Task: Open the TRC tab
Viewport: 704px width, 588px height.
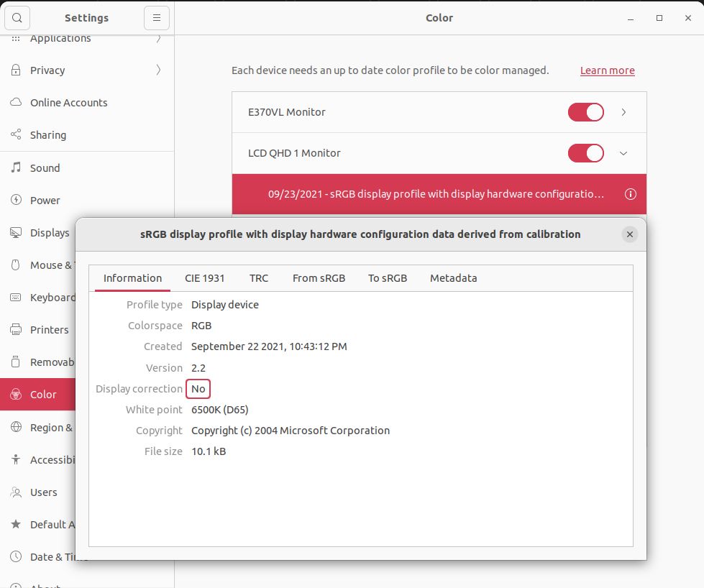Action: click(259, 278)
